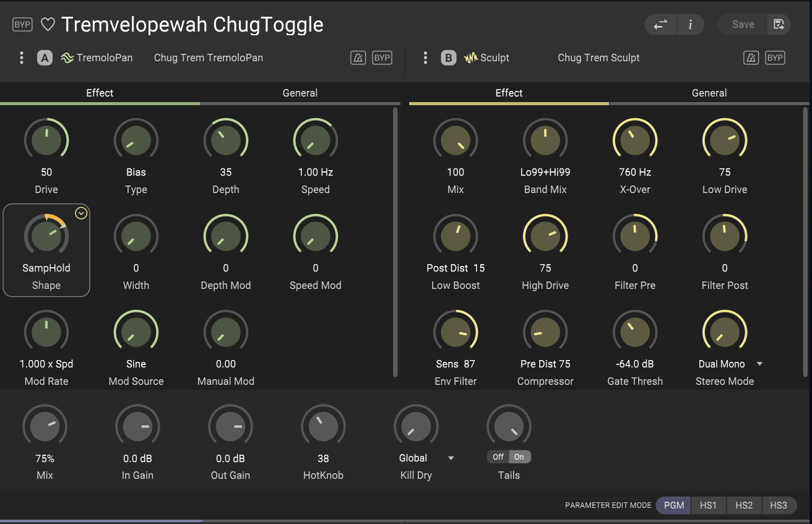This screenshot has width=812, height=524.
Task: Open the info (i) button
Action: pos(691,25)
